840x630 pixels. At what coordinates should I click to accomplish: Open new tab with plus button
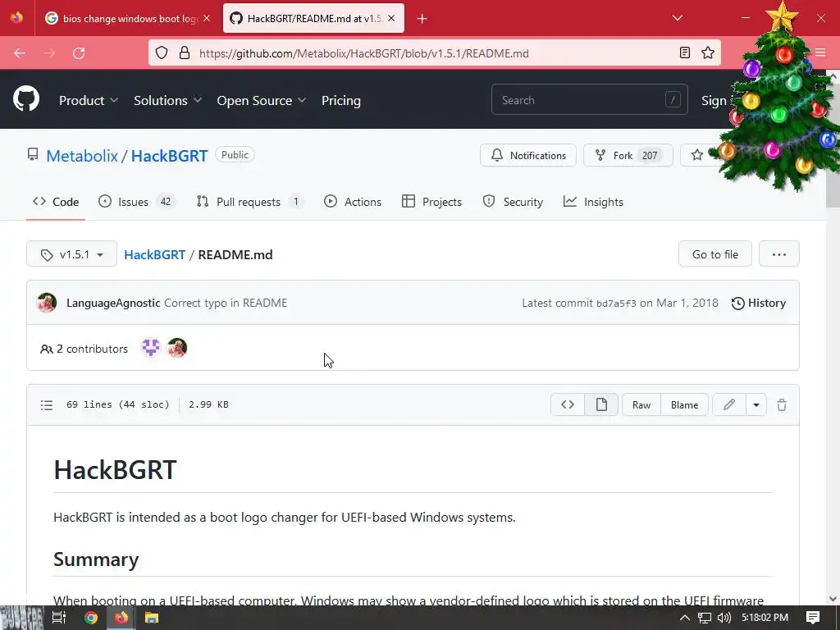(x=422, y=19)
